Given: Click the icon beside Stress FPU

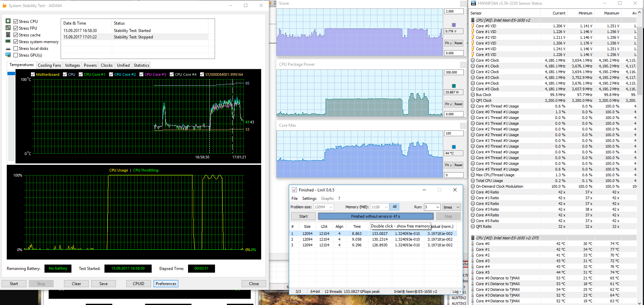Looking at the screenshot, I should [8, 28].
